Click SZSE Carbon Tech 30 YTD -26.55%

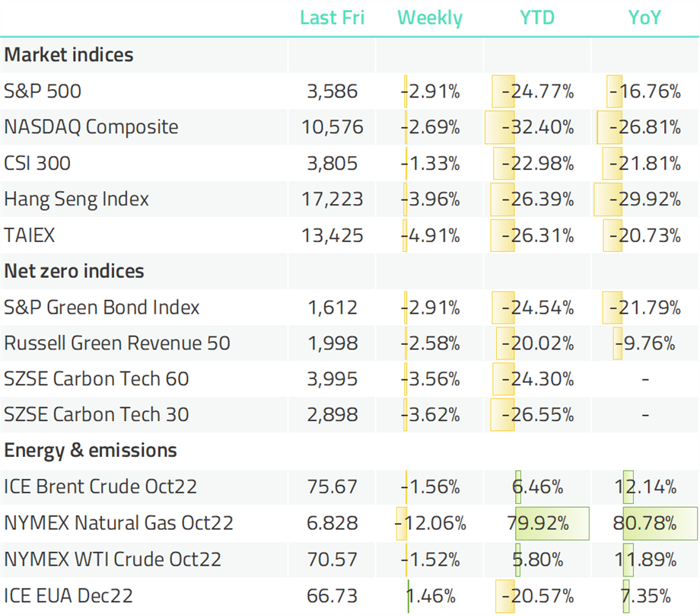537,415
